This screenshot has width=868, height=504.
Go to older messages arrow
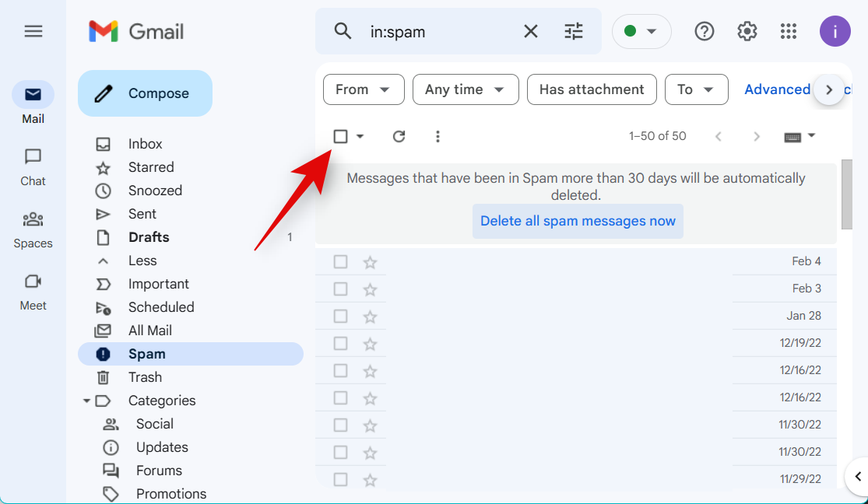[x=756, y=136]
